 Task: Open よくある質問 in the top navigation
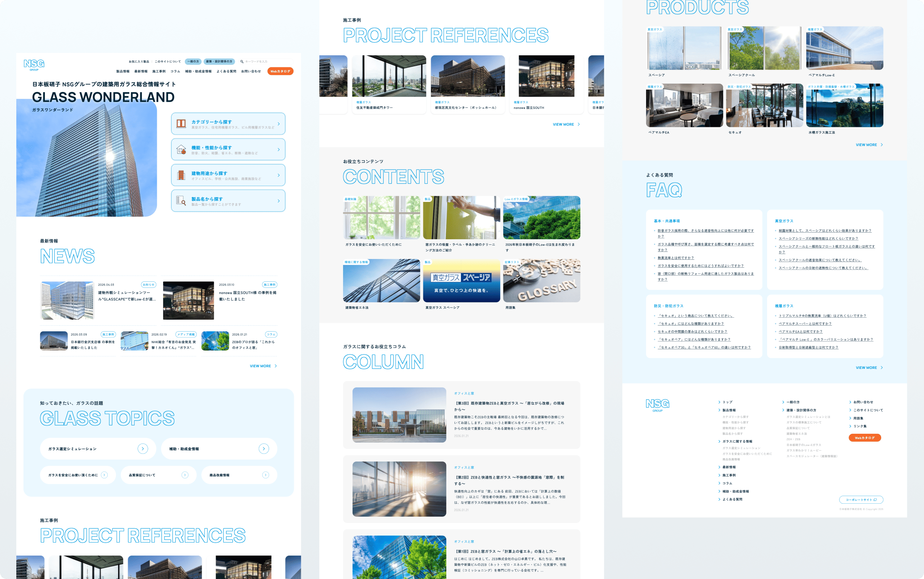(226, 71)
